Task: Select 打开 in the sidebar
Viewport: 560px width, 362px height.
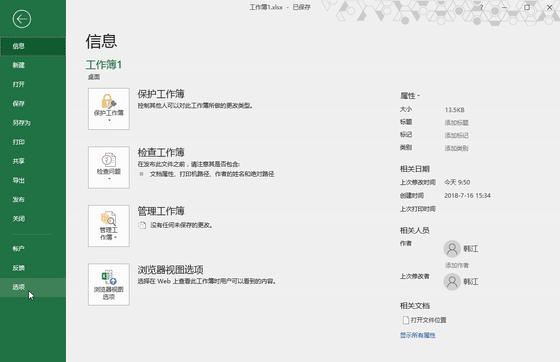Action: pos(33,84)
